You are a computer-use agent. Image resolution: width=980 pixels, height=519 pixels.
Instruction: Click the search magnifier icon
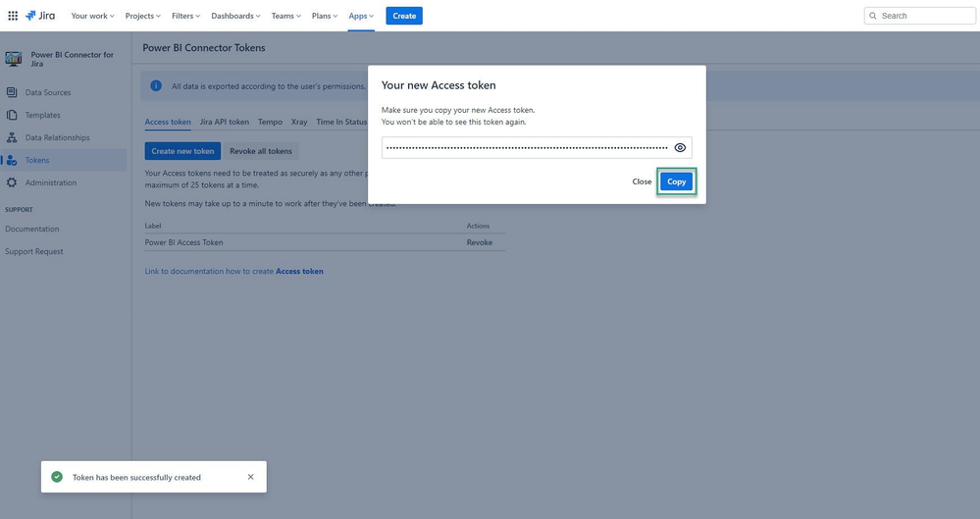pos(873,16)
